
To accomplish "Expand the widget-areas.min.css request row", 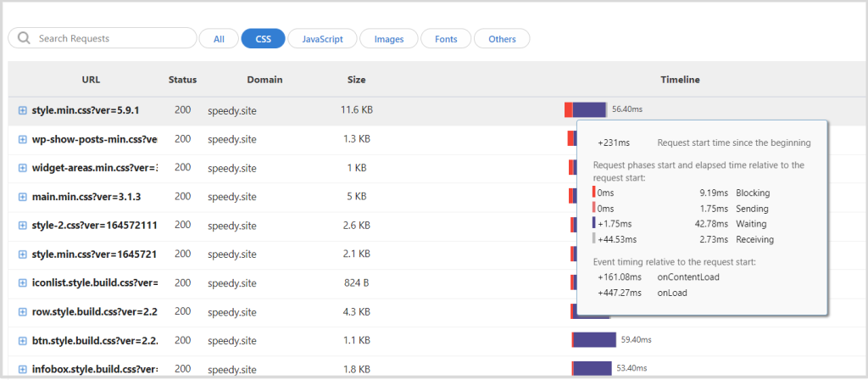I will tap(23, 168).
